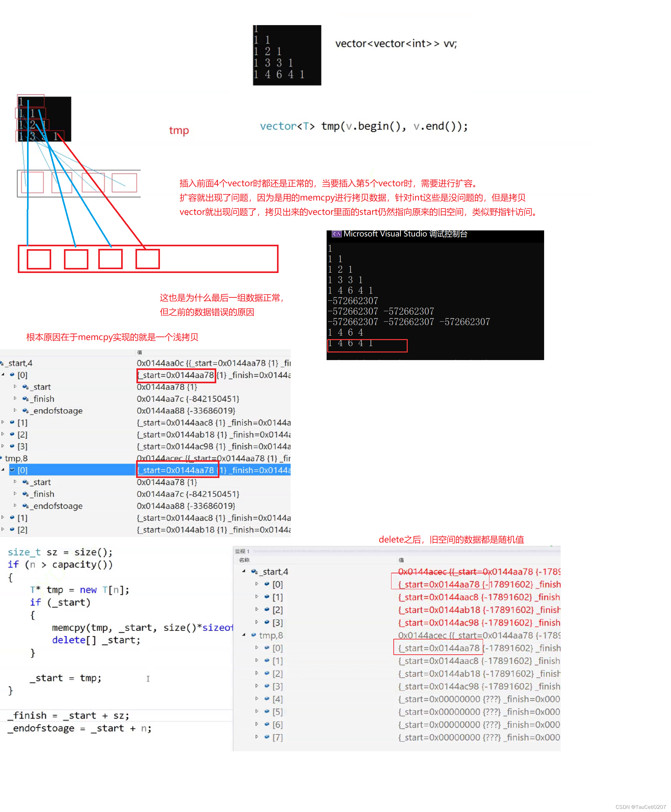Collapse the _start,4 node in the 监视 1 panel
Viewport: 671px width, 812px height.
244,571
